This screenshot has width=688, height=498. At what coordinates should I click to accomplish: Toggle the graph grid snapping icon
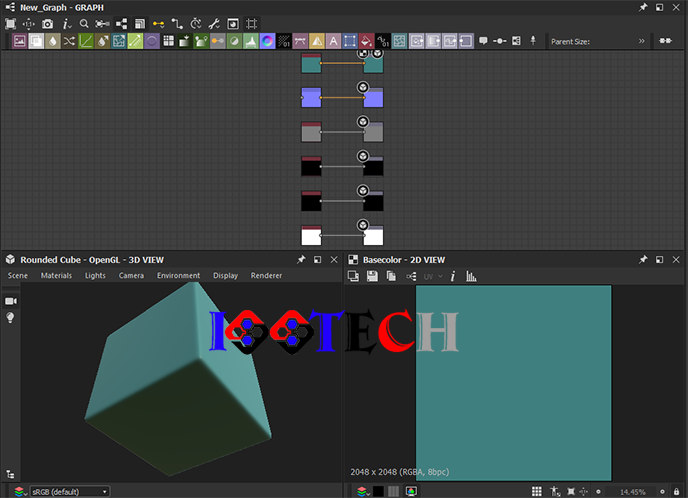251,24
